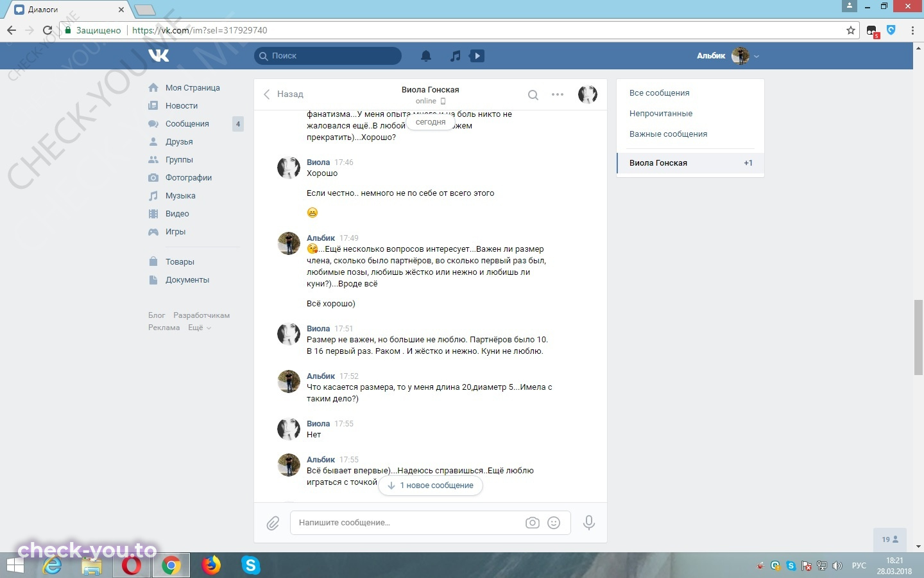Launch Internet Explorer from taskbar
The image size is (924, 578).
click(x=52, y=565)
